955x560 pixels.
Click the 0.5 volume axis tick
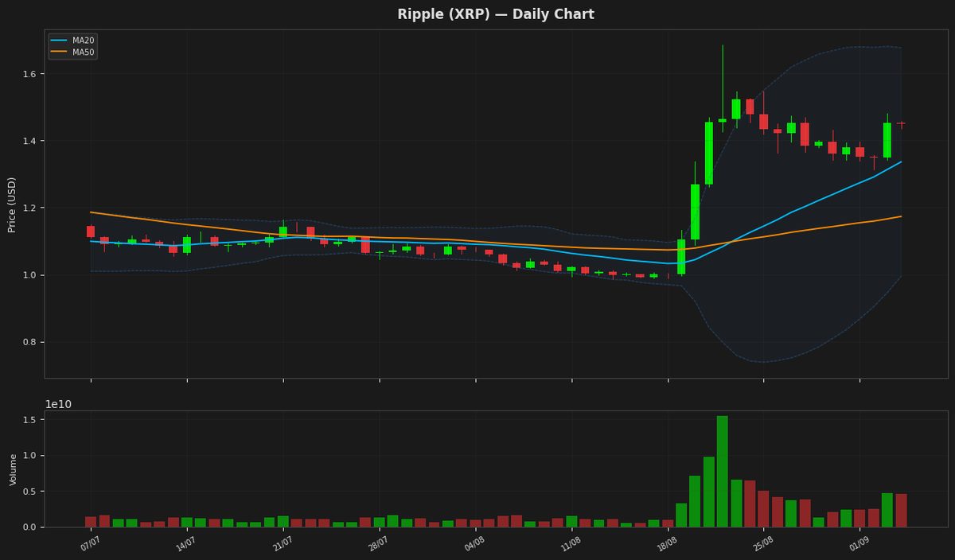(x=30, y=492)
